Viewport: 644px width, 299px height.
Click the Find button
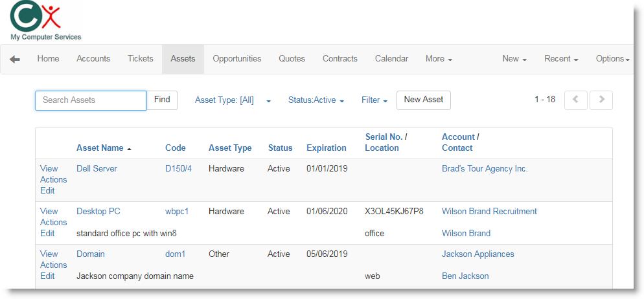click(x=162, y=100)
